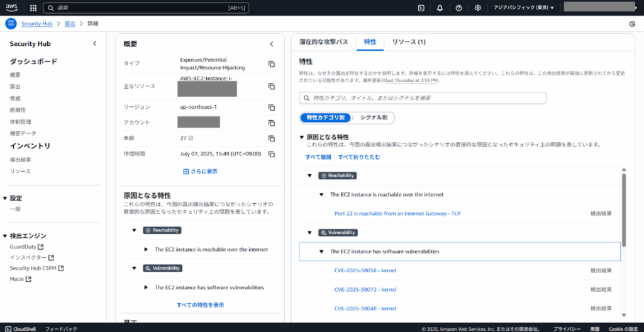Collapse the 検出エンジン section in sidebar
Viewport: 644px width, 332px height.
click(6, 236)
